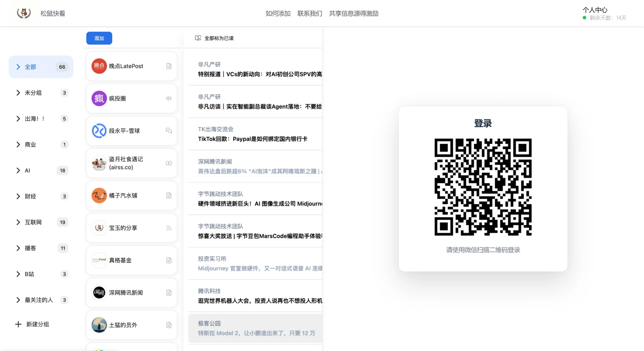Viewport: 644px width, 351px height.
Task: Select the 未分组 group label
Action: [33, 93]
